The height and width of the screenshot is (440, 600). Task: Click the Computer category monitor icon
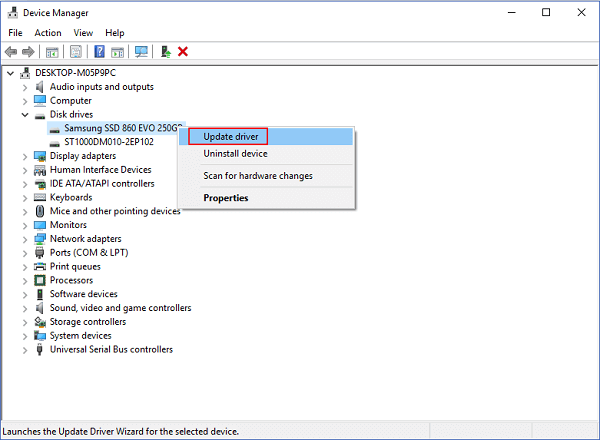click(x=40, y=101)
